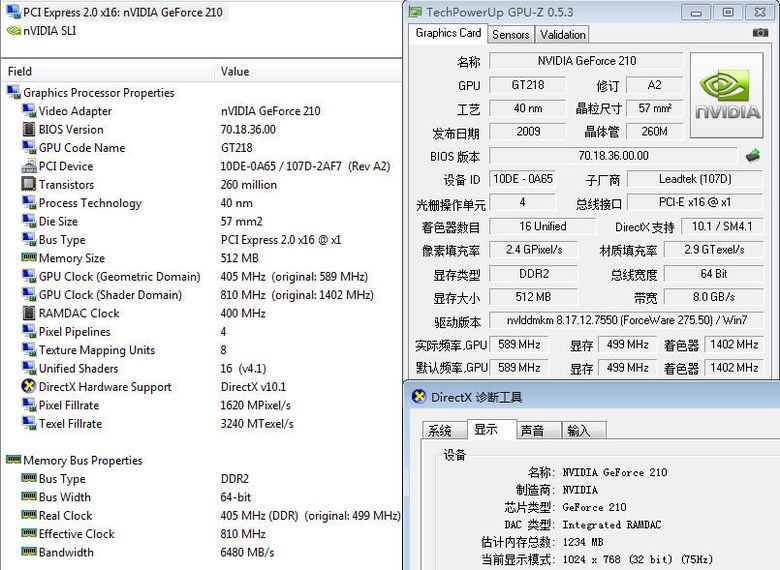This screenshot has height=570, width=780.
Task: Click the Graphics Processor Properties group icon
Action: [x=13, y=92]
